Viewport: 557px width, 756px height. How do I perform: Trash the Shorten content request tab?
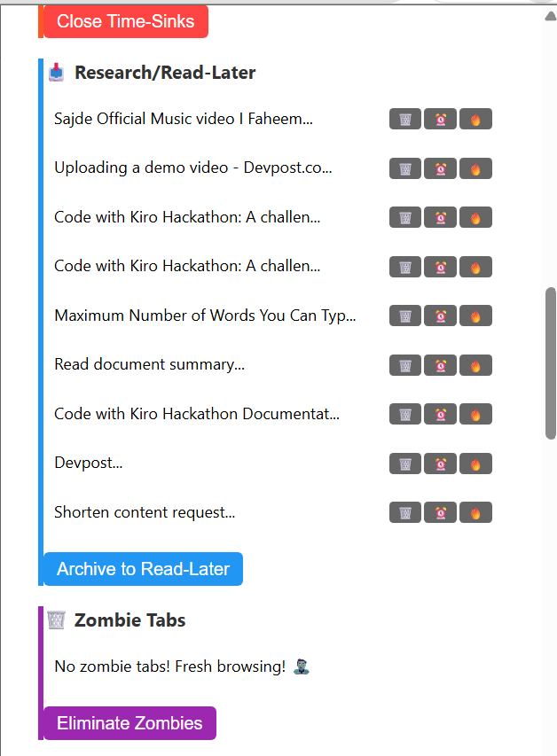tap(405, 512)
